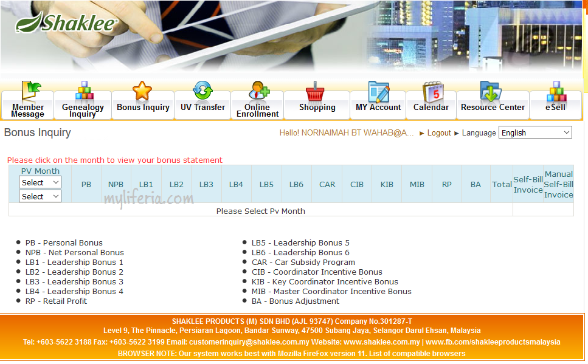Open the first PV Month Select dropdown
The width and height of the screenshot is (588, 364).
tap(40, 182)
